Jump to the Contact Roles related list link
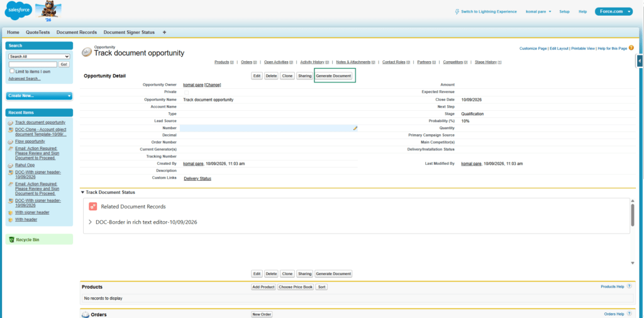Viewport: 644px width, 318px height. pos(396,62)
